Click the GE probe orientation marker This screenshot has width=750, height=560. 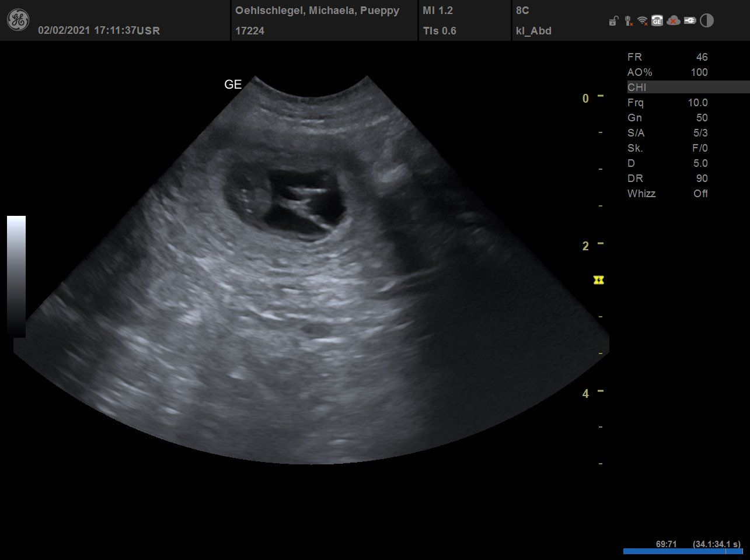click(x=233, y=85)
